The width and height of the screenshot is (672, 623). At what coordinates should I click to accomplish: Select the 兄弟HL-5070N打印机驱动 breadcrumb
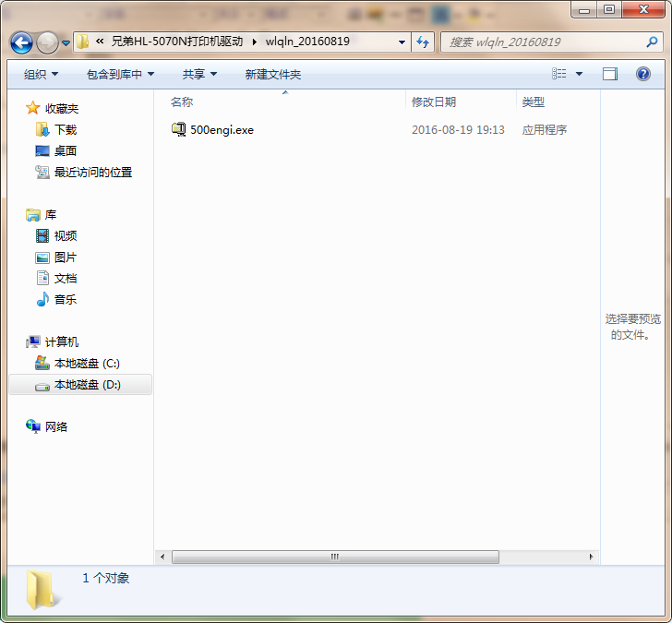coord(177,42)
